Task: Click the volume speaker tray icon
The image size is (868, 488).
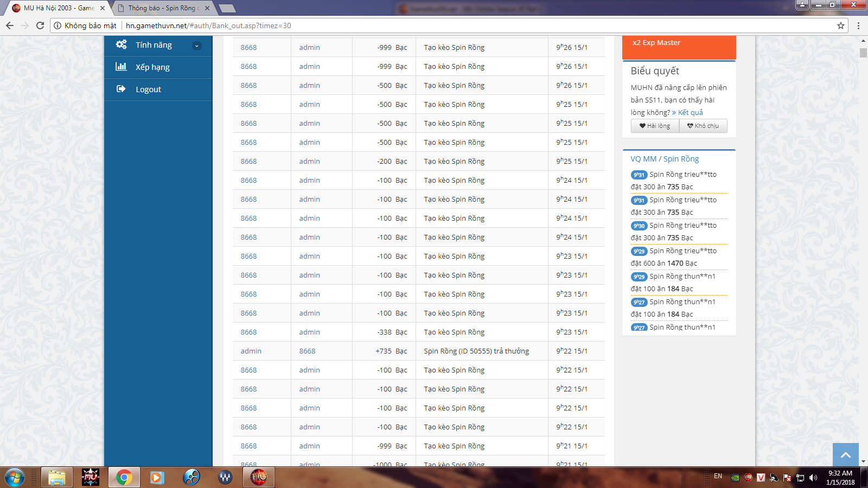Action: tap(813, 477)
